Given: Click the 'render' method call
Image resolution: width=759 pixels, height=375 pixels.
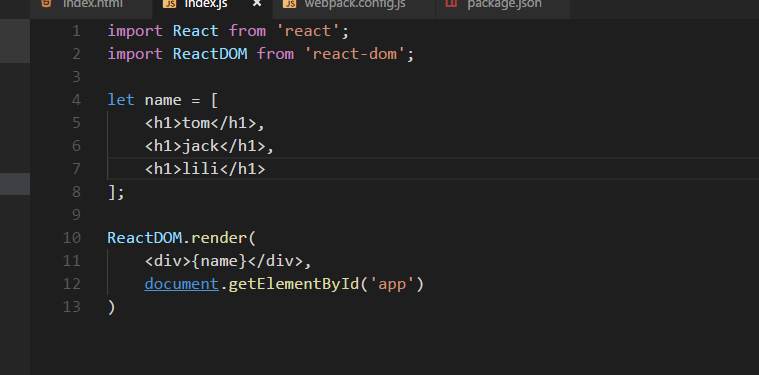Looking at the screenshot, I should click(219, 238).
